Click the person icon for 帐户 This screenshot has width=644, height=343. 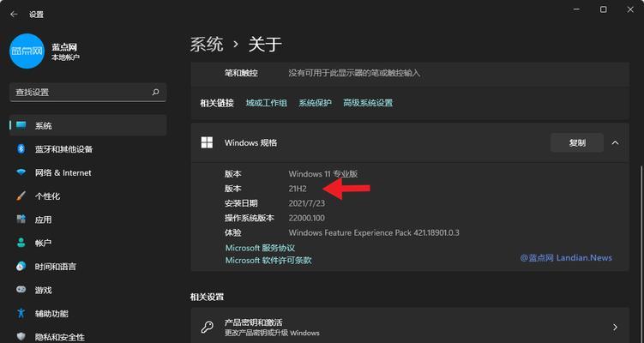click(x=21, y=243)
